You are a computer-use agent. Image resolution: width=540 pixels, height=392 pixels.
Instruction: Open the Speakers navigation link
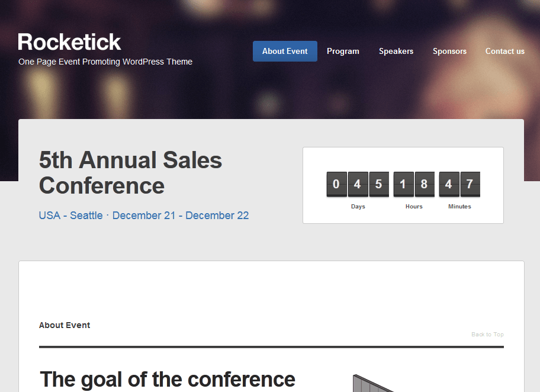[x=396, y=52]
